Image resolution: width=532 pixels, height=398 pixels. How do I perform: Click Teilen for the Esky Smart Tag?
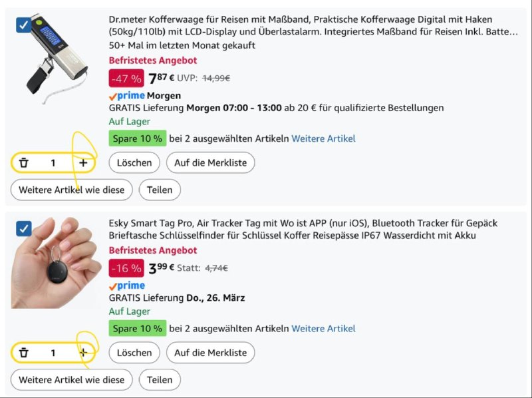[x=160, y=380]
